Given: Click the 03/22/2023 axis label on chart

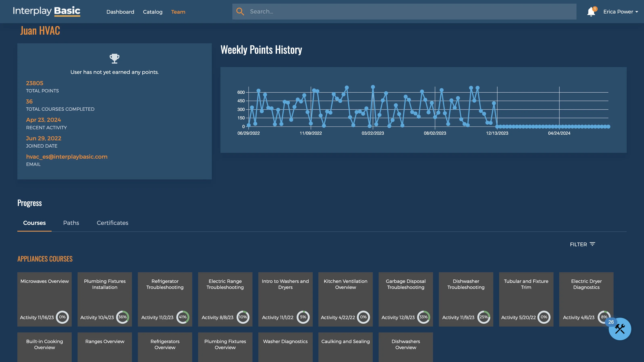Looking at the screenshot, I should pos(373,133).
